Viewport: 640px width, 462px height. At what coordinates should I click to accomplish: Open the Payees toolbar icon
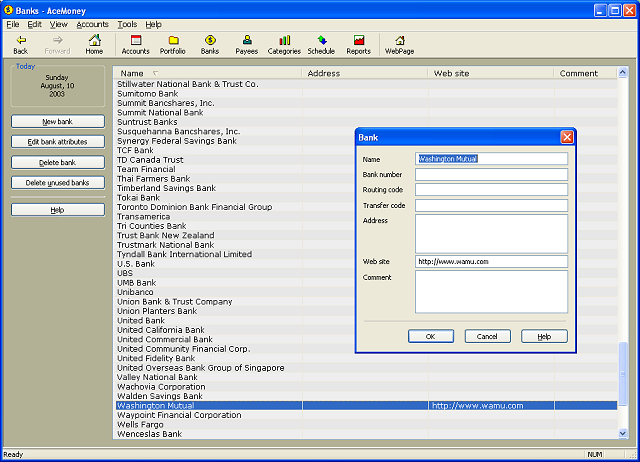pyautogui.click(x=247, y=44)
